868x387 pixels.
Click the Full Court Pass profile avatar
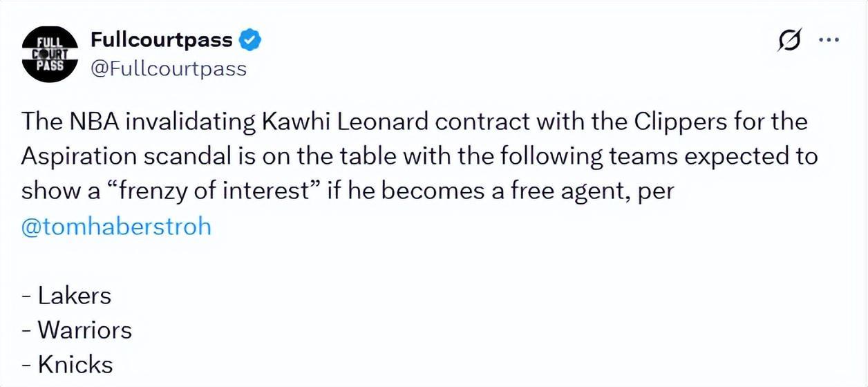[x=48, y=53]
